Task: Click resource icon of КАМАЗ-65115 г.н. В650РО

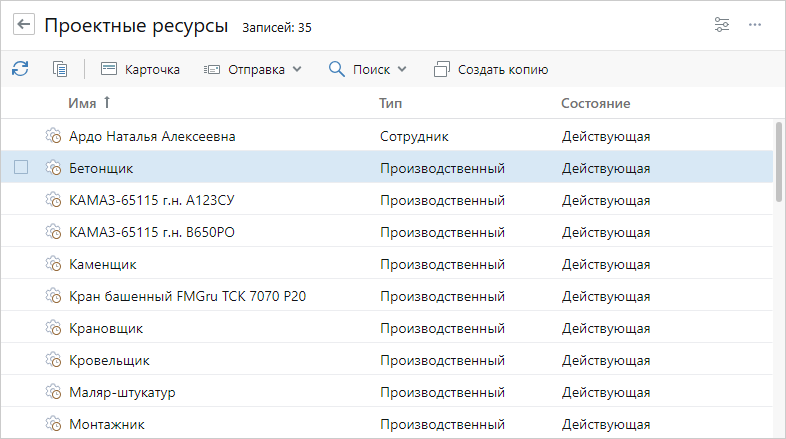Action: click(54, 232)
